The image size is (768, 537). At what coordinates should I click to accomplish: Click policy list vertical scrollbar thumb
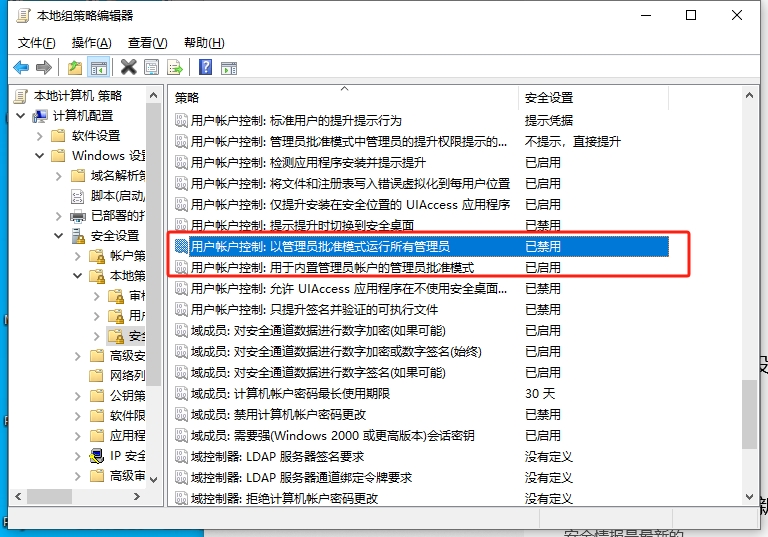pyautogui.click(x=749, y=414)
